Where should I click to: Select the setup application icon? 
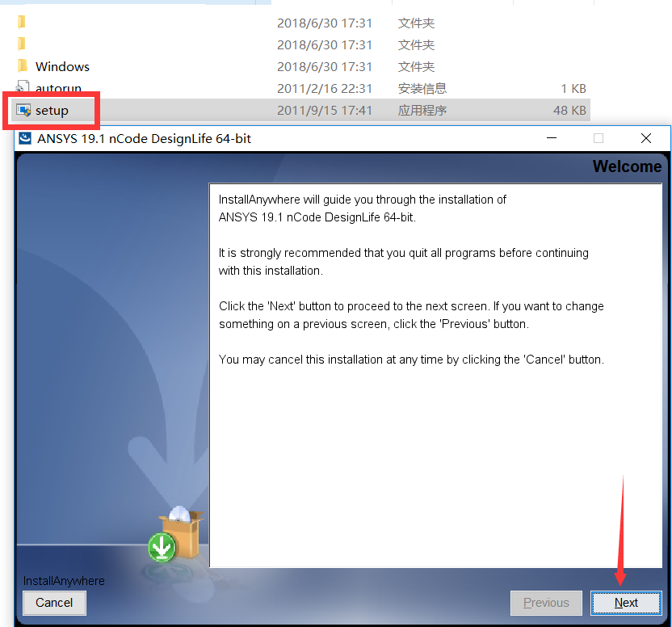click(23, 110)
